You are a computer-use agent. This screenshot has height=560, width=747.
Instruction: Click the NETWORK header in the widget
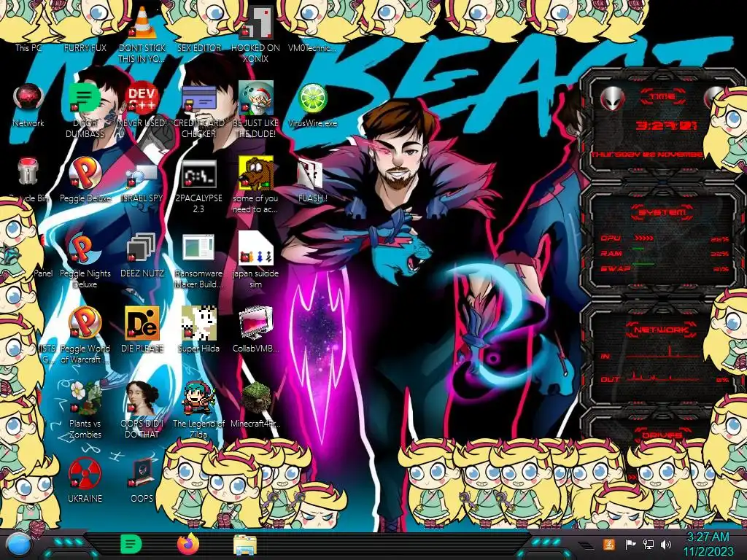pyautogui.click(x=661, y=330)
